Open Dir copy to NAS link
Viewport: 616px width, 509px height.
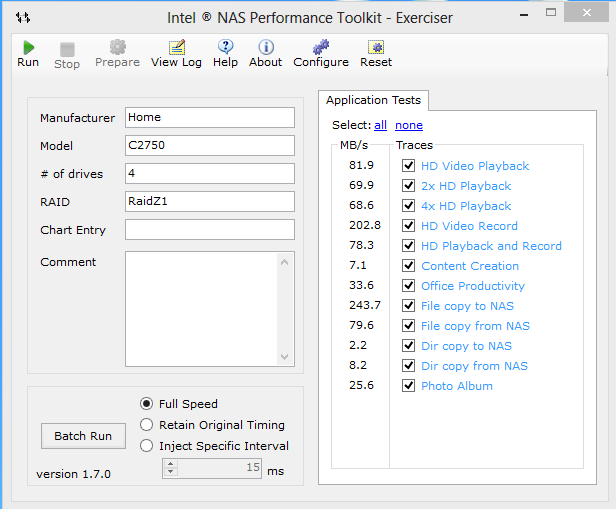(x=466, y=346)
